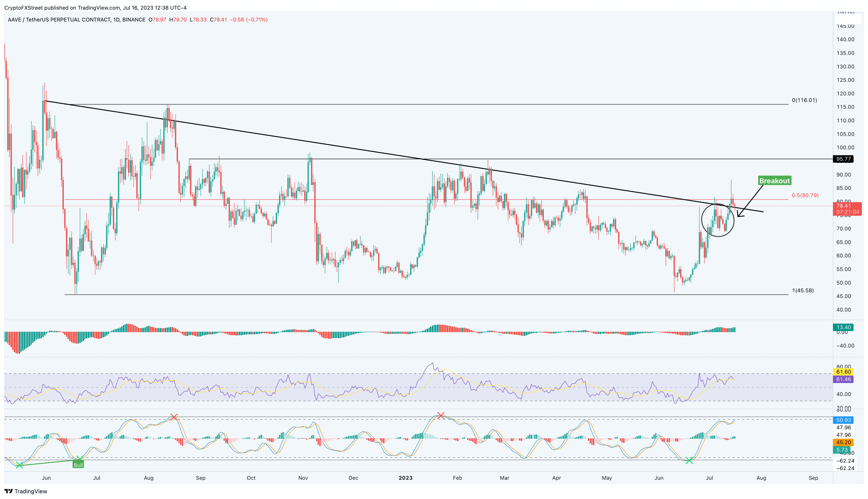Click the 85.00 price axis tick

point(844,188)
